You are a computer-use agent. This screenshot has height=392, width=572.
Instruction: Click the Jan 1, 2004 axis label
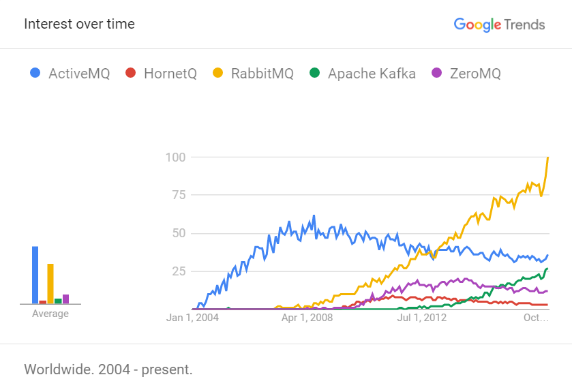click(194, 318)
